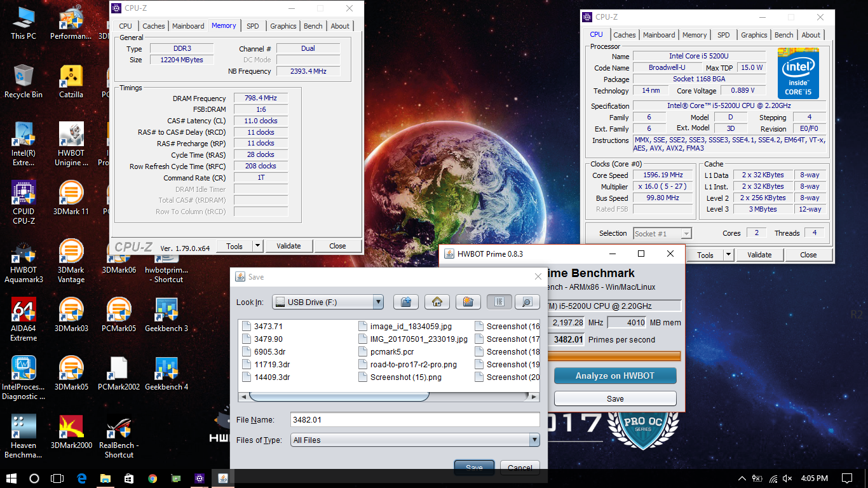Image resolution: width=868 pixels, height=488 pixels.
Task: Select the PCMark2002 file icon on desktop
Action: pos(119,374)
